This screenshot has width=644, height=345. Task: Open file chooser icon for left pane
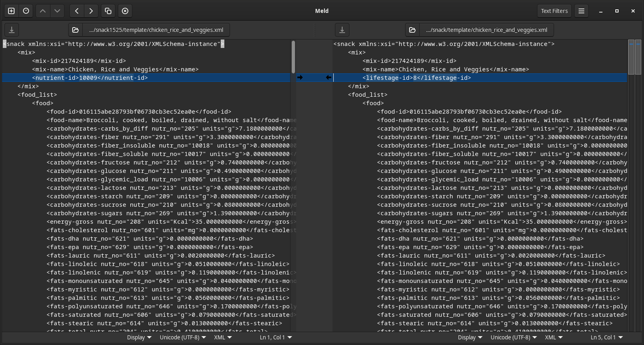coord(75,30)
